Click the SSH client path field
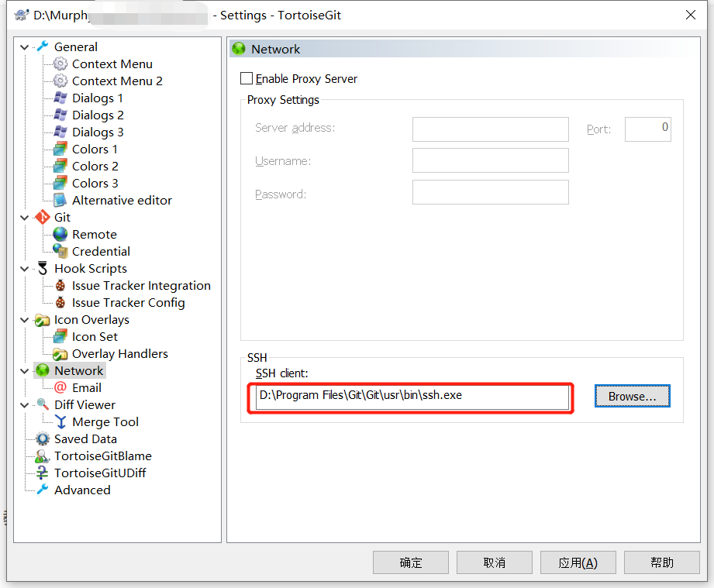The height and width of the screenshot is (588, 714). [x=412, y=397]
